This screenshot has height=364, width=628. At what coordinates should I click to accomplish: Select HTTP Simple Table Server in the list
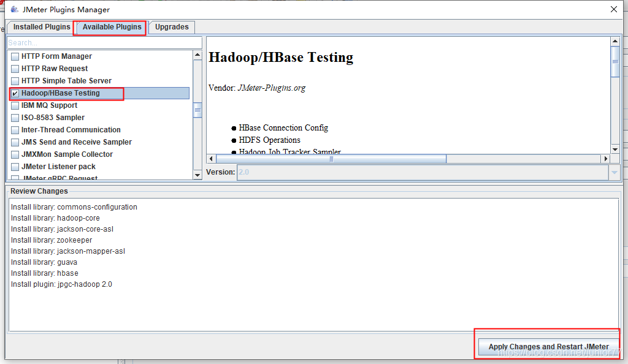pyautogui.click(x=66, y=81)
